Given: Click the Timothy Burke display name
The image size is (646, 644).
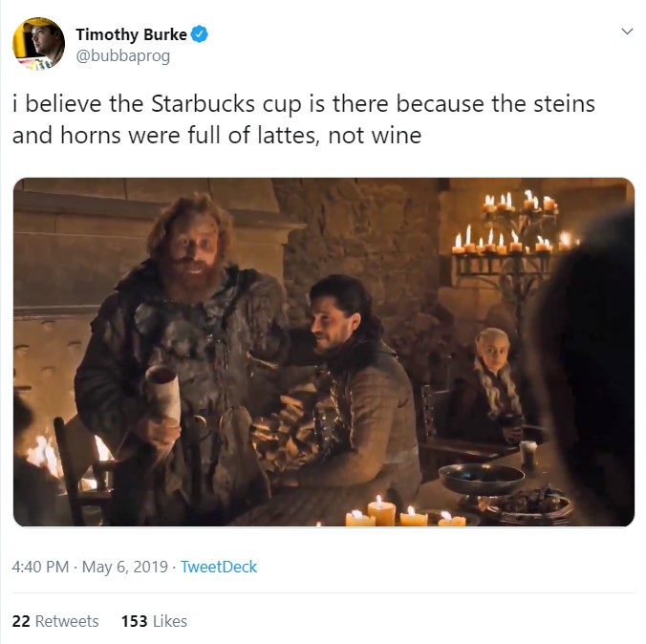Looking at the screenshot, I should click(x=131, y=35).
